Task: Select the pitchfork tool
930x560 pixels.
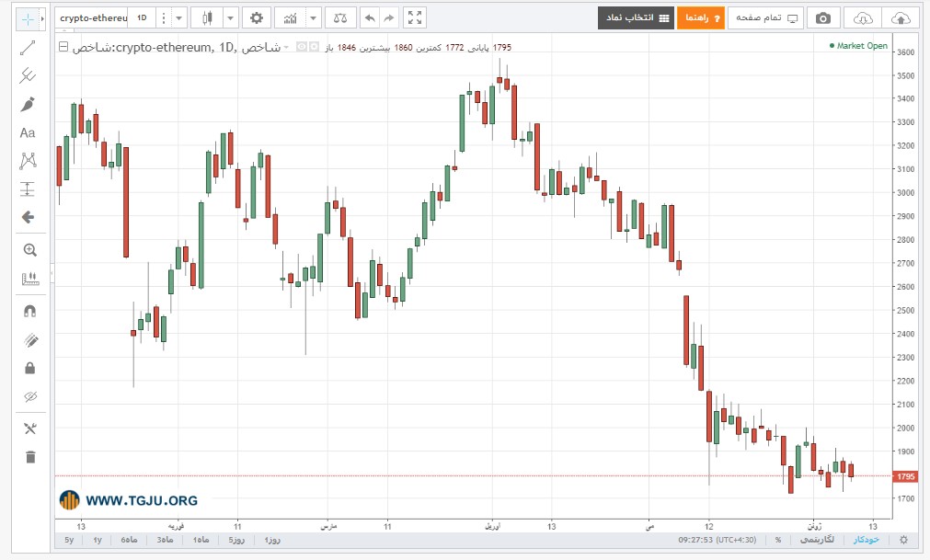Action: (x=28, y=75)
